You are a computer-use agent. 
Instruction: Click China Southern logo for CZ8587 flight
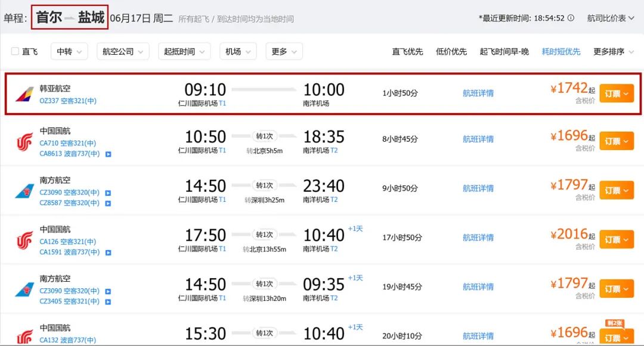tap(24, 191)
